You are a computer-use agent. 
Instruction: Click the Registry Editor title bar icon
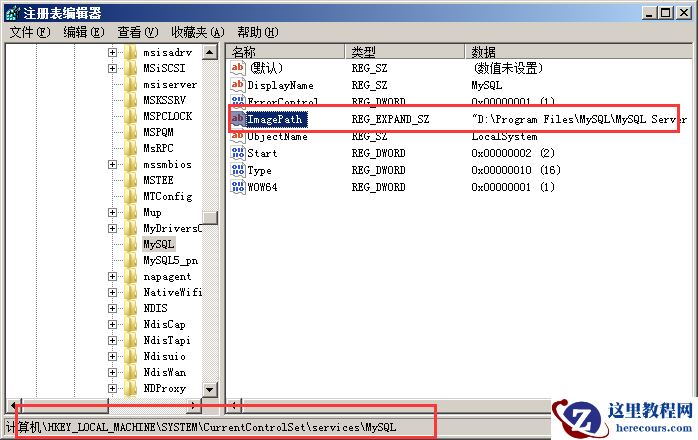point(12,12)
